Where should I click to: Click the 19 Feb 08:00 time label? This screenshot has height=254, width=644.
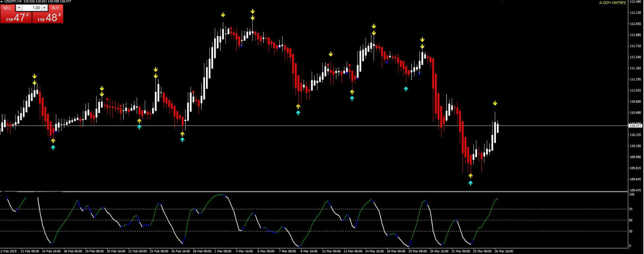tap(94, 251)
